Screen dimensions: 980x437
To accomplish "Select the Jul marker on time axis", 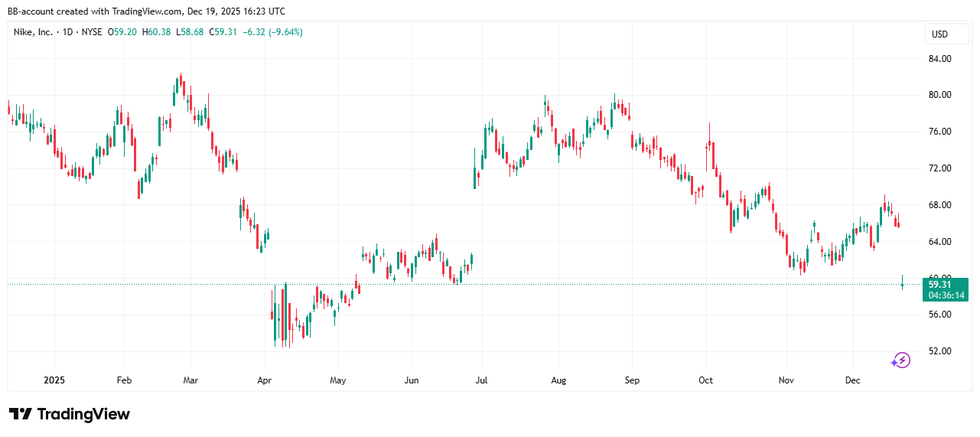I will tap(482, 380).
